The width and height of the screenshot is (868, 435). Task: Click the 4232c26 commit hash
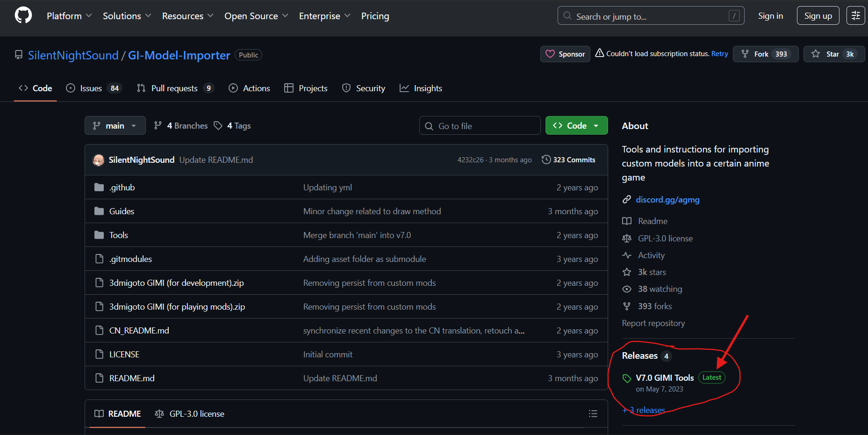470,160
